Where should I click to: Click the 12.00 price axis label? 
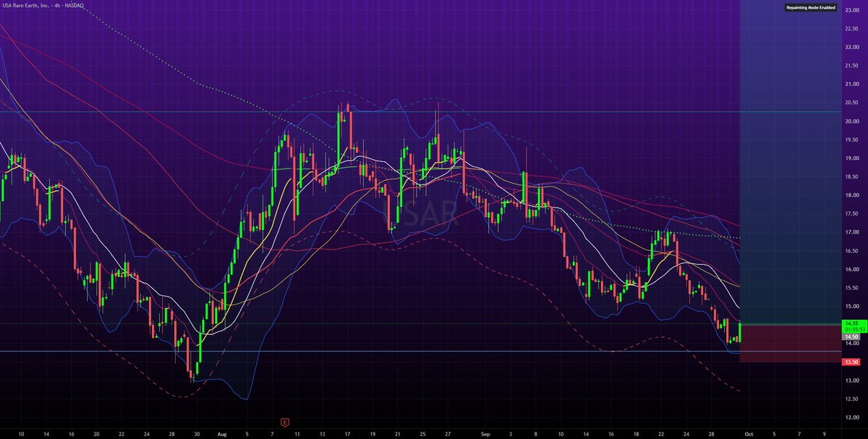pos(851,417)
